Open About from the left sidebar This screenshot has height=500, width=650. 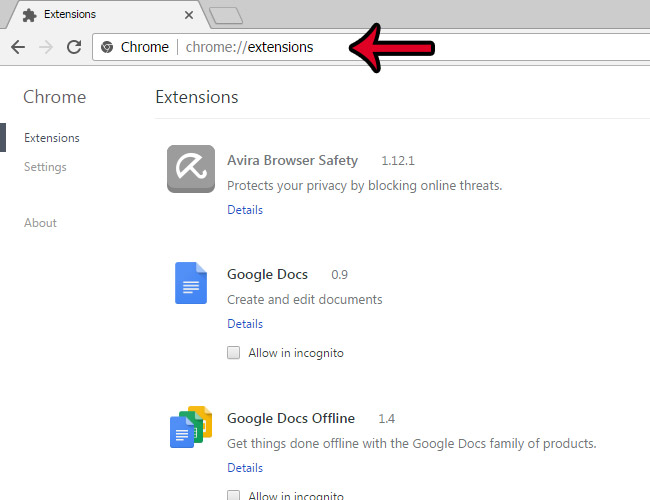point(40,223)
